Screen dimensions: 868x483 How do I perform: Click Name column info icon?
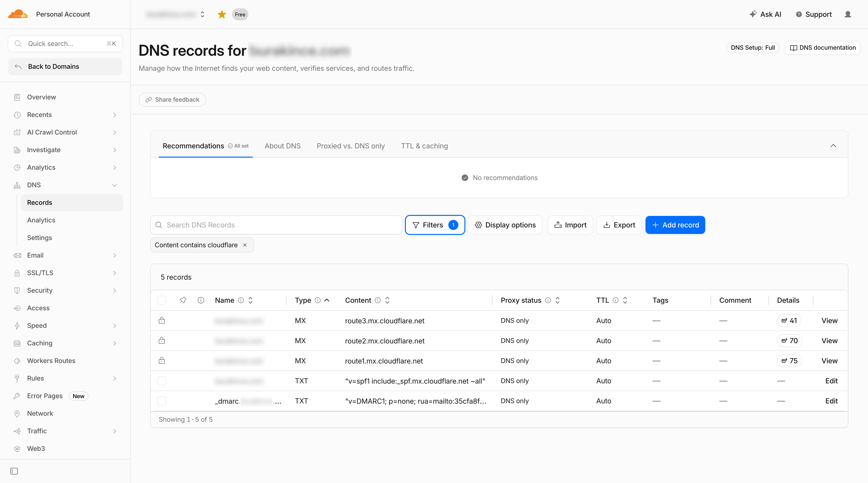tap(241, 300)
